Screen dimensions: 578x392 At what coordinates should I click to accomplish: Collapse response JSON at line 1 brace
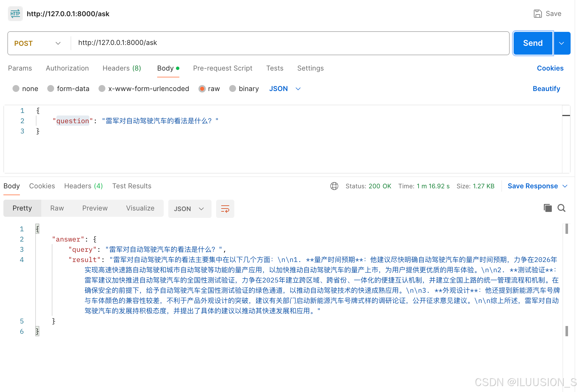pos(37,229)
